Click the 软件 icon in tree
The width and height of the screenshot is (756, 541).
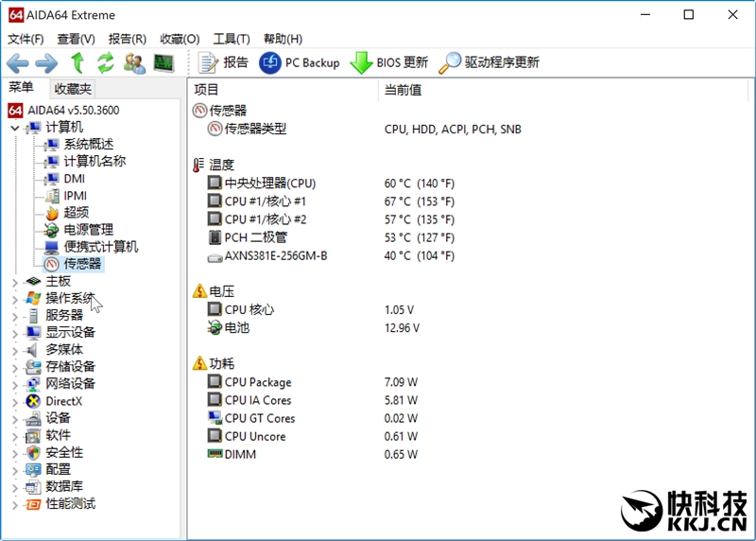[x=33, y=436]
